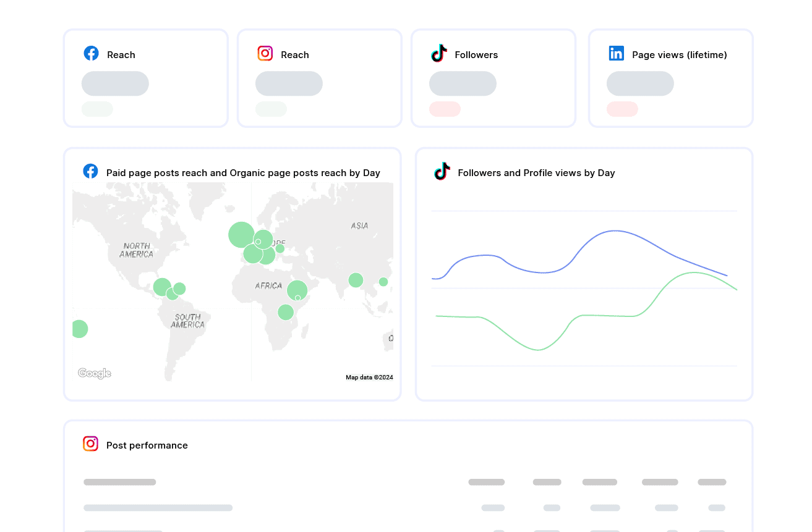
Task: Click the LinkedIn icon on Page views card
Action: 617,53
